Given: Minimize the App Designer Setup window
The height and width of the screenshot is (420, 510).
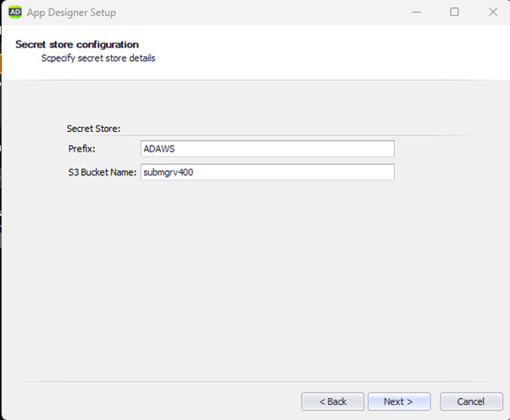Looking at the screenshot, I should 416,13.
